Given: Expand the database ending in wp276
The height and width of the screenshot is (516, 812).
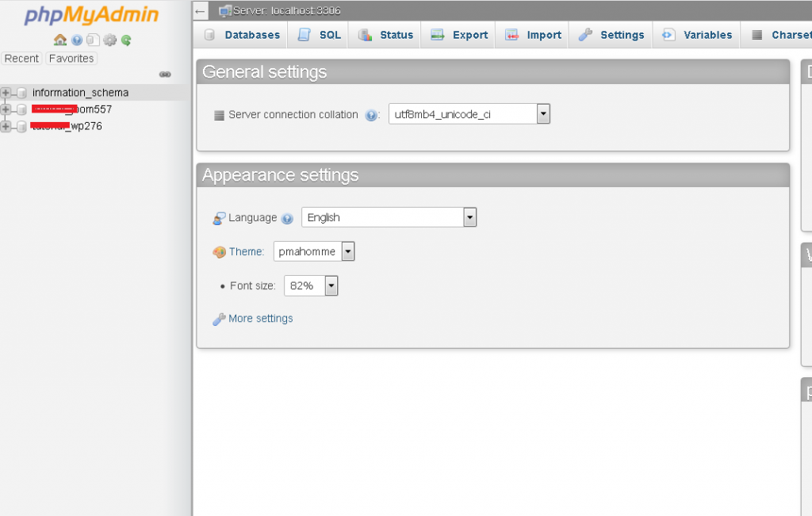Looking at the screenshot, I should (x=6, y=126).
